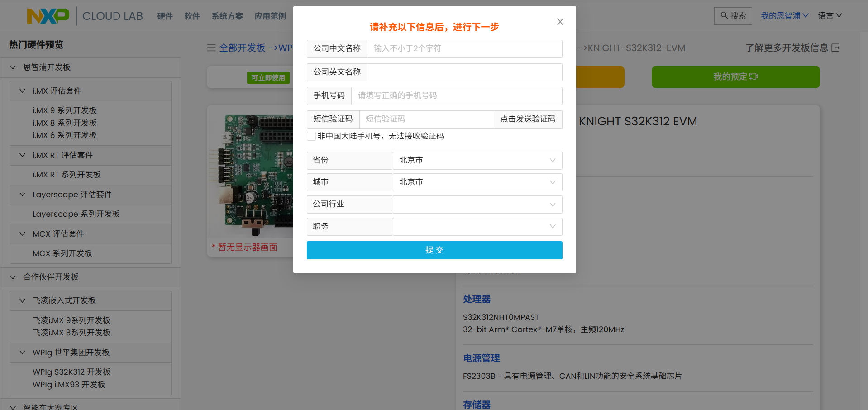
Task: Click the external-link icon beside 了解更多开发板信息
Action: coord(835,48)
